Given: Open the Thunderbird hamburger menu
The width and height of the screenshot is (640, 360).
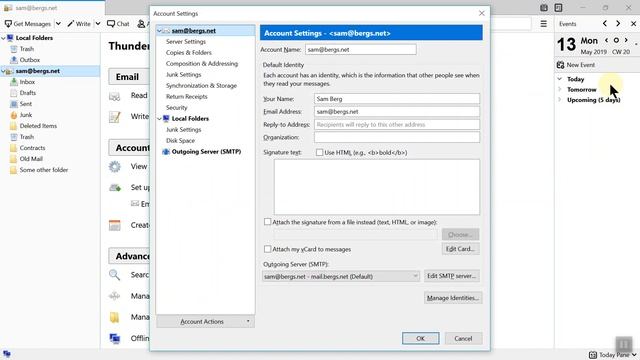Looking at the screenshot, I should [x=544, y=24].
